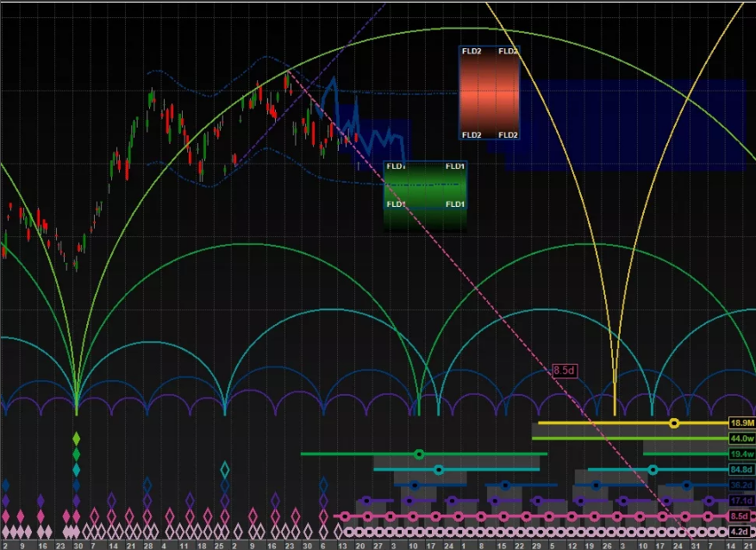Click the date label 27 on the time axis
This screenshot has height=550, width=756.
378,546
